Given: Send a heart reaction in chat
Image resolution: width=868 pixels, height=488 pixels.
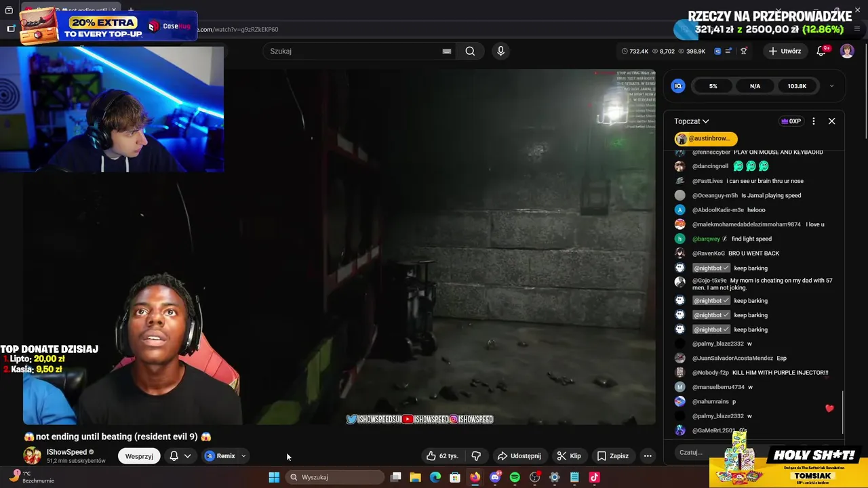Looking at the screenshot, I should 829,408.
